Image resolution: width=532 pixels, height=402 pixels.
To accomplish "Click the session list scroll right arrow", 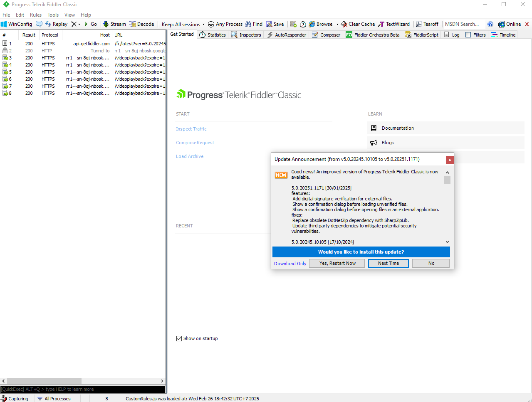I will tap(162, 381).
